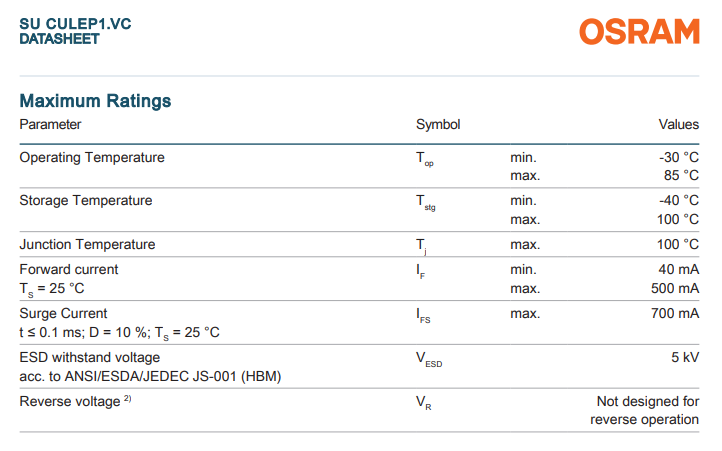The height and width of the screenshot is (451, 722).
Task: Click the 5 kV ESD value
Action: tap(683, 357)
